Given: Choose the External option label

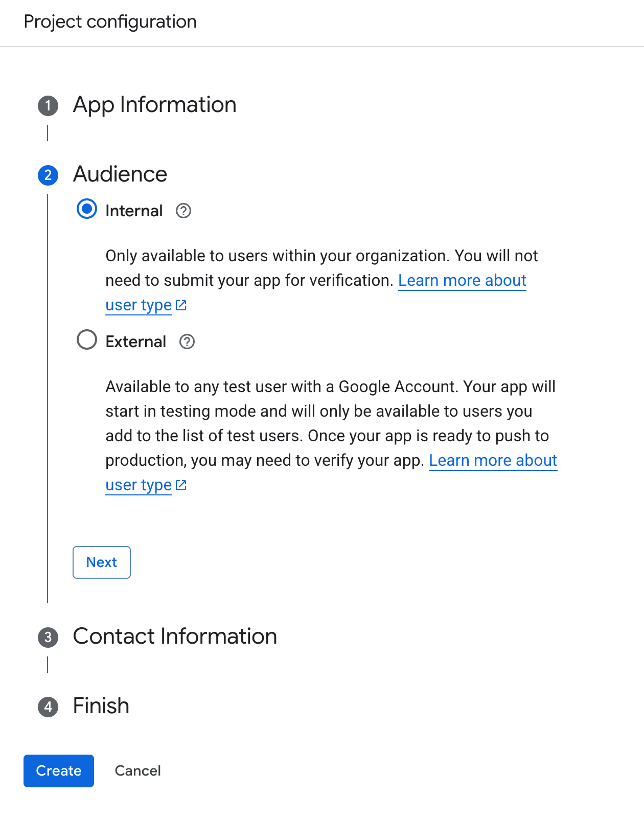Looking at the screenshot, I should (x=135, y=342).
